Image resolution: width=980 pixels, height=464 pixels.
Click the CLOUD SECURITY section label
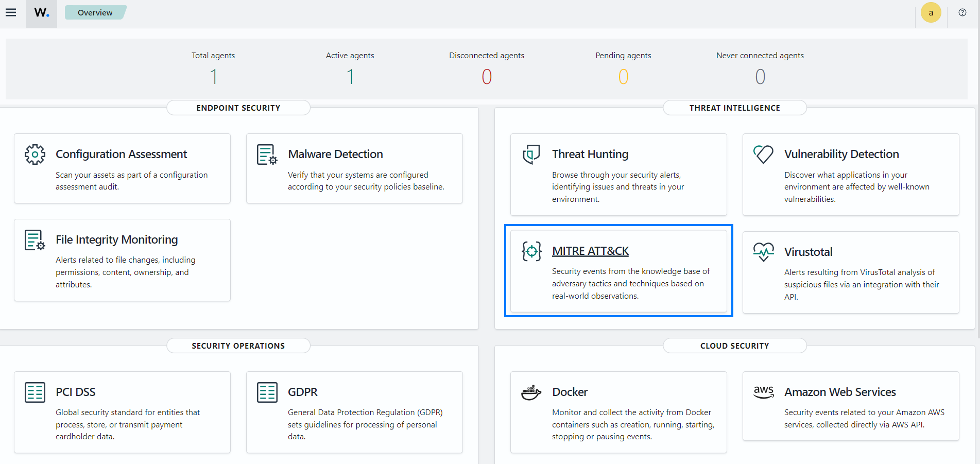click(x=735, y=346)
